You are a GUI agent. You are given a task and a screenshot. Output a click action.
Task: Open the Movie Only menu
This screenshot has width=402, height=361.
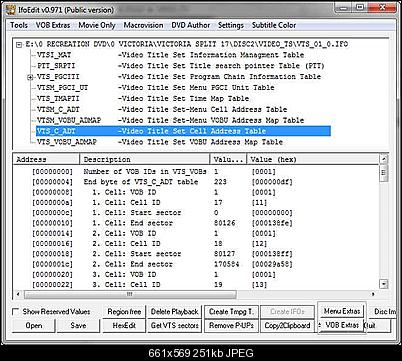(x=97, y=25)
